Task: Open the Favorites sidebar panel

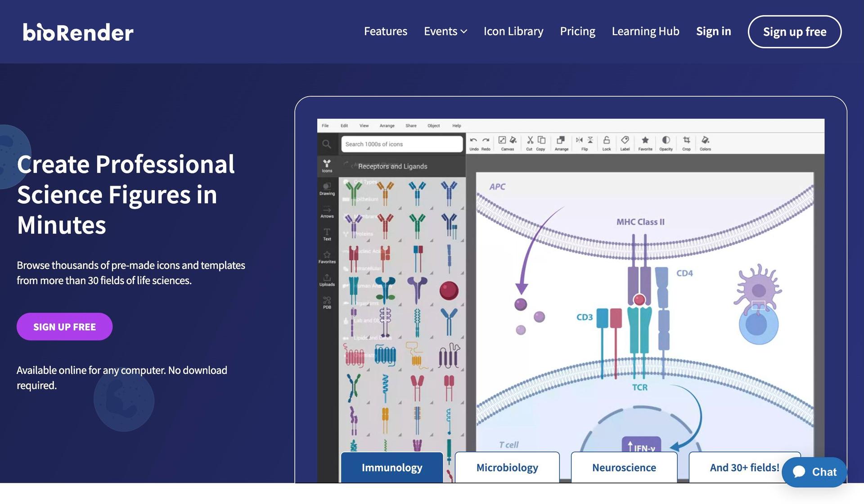Action: [327, 257]
